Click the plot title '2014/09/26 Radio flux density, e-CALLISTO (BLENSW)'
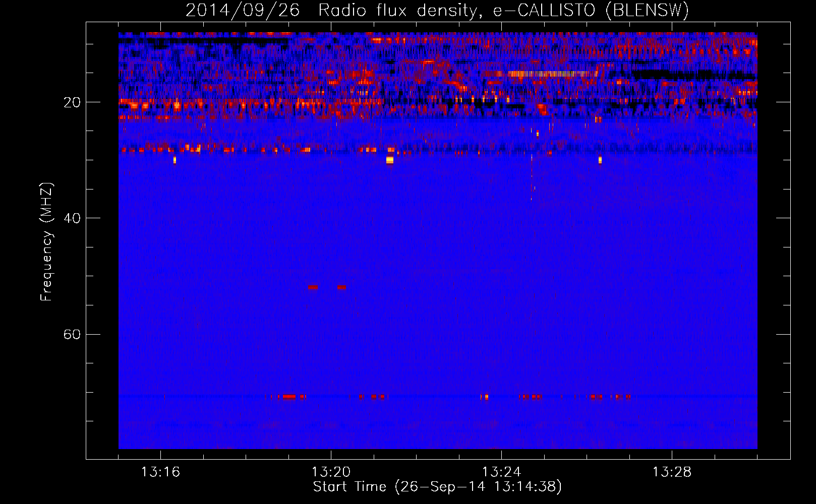Image resolution: width=816 pixels, height=504 pixels. click(x=437, y=11)
